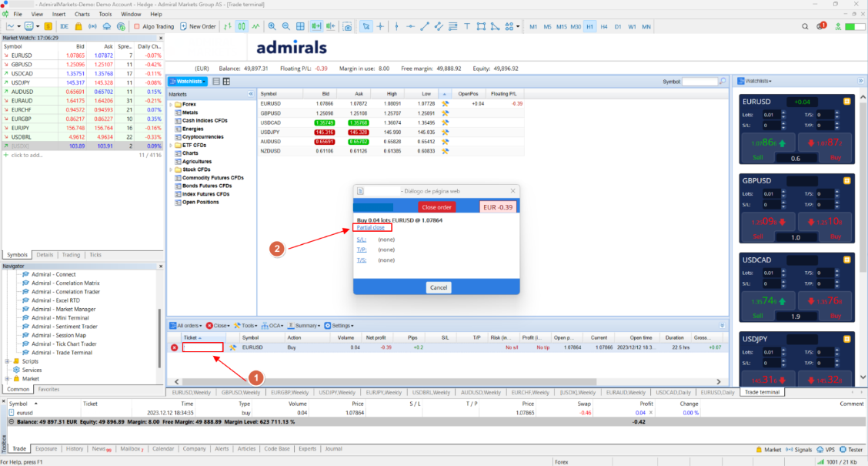This screenshot has width=868, height=466.
Task: Open the GBPUSD,Weekly chart tab
Action: tap(241, 392)
